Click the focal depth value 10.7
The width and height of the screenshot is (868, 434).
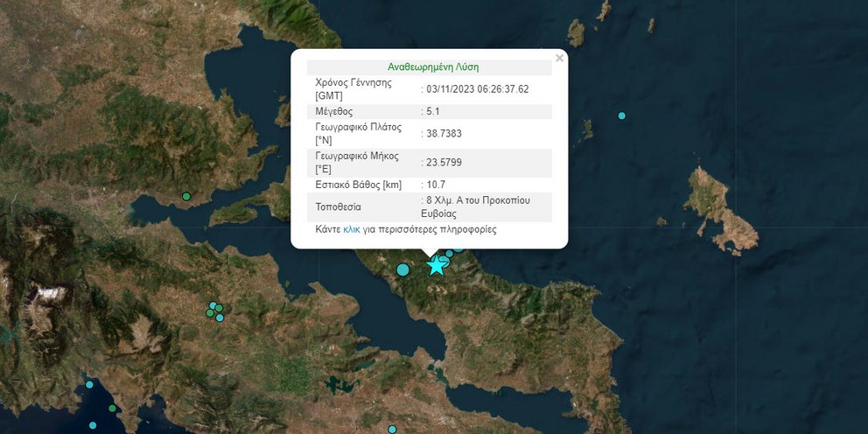pyautogui.click(x=435, y=185)
